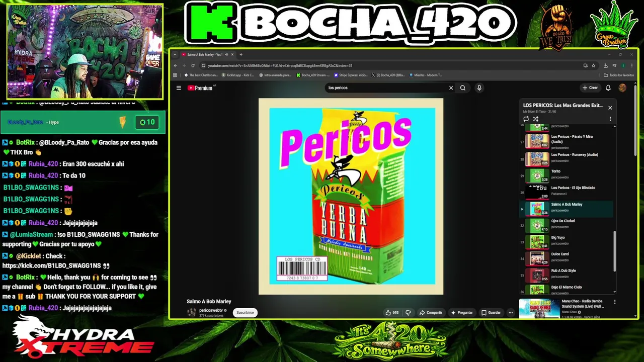Viewport: 644px width, 362px height.
Task: Open Chrome downloads
Action: [x=606, y=65]
